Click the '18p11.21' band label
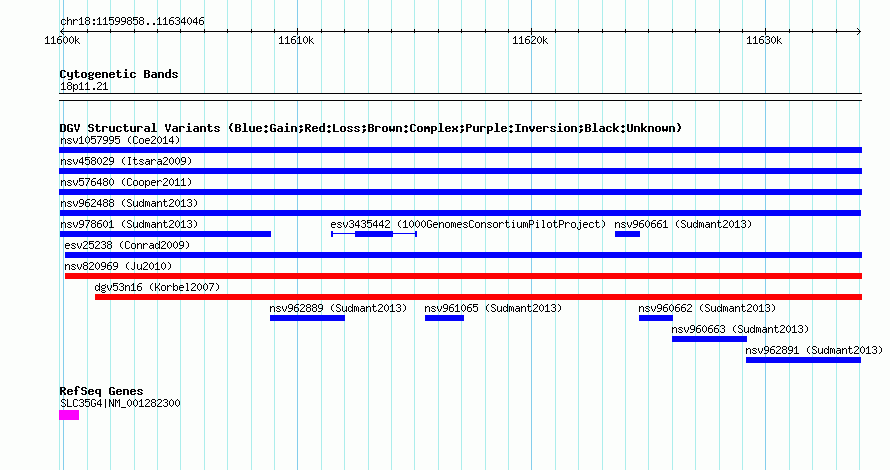Viewport: 890px width, 470px height. click(x=84, y=86)
